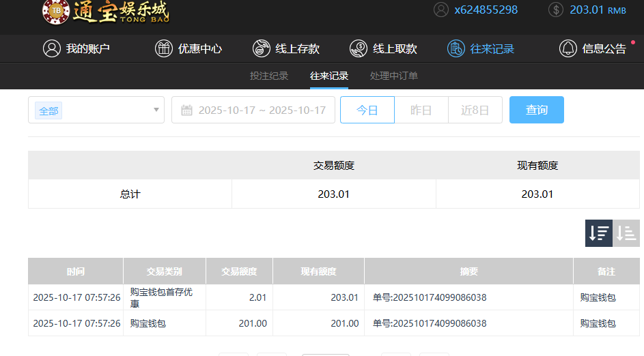Click the Tong Bao casino logo

(x=106, y=12)
